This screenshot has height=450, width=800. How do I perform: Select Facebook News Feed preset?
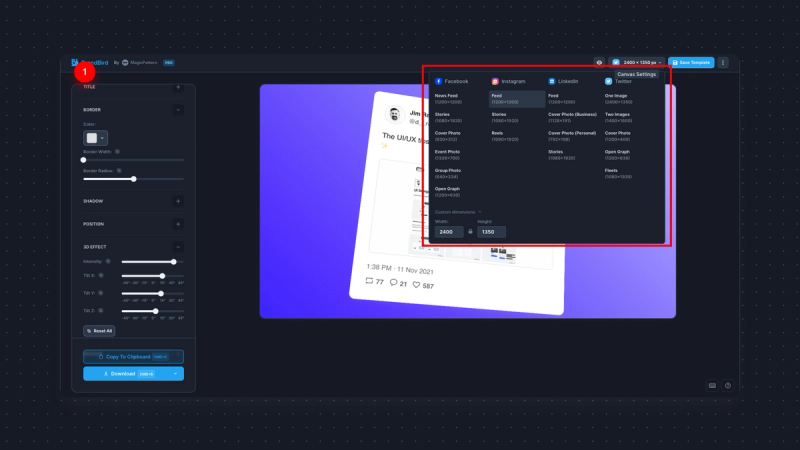(x=449, y=98)
